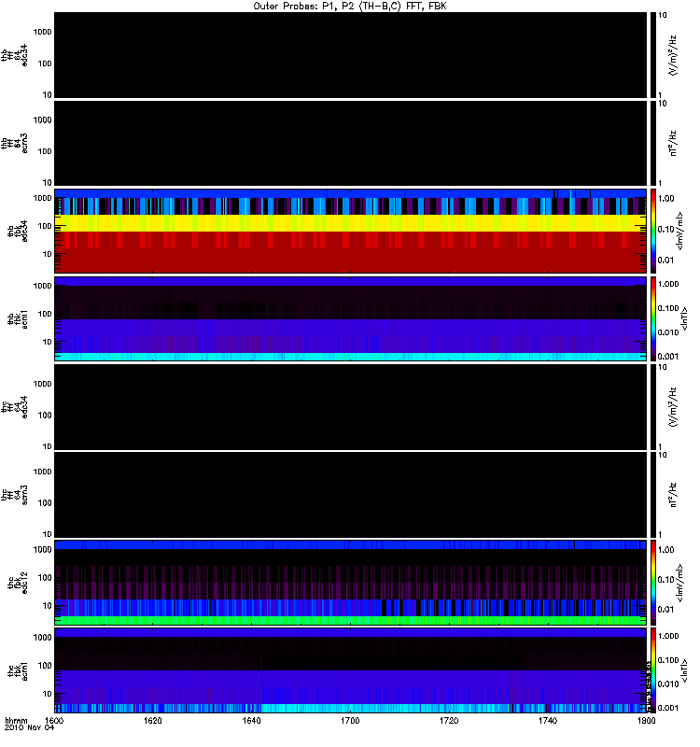Click the black color bar of thb fff edc34
The height and width of the screenshot is (747, 700).
[x=652, y=55]
